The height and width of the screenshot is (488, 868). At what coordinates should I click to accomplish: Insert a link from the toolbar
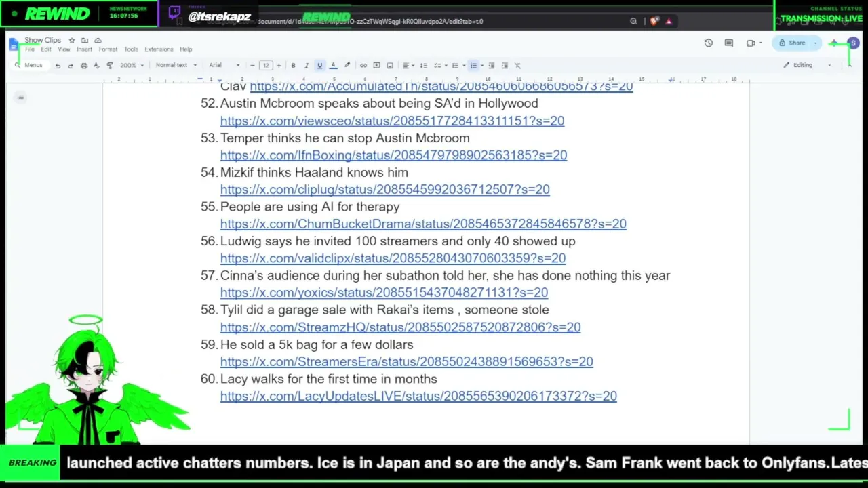pyautogui.click(x=363, y=66)
